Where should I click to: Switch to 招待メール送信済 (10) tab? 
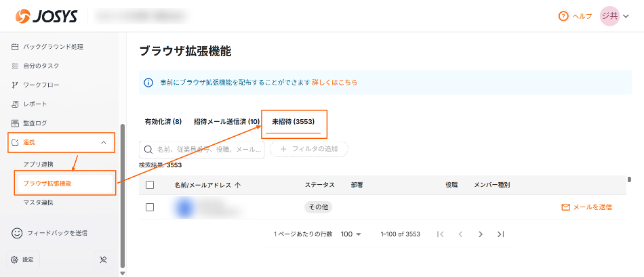pyautogui.click(x=226, y=122)
